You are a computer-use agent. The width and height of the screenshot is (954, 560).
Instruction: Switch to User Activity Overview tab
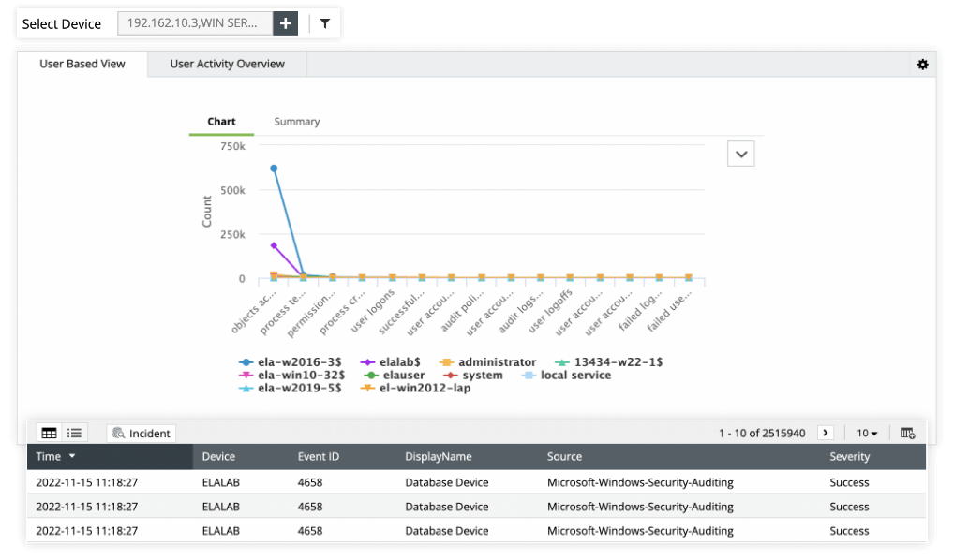point(227,65)
